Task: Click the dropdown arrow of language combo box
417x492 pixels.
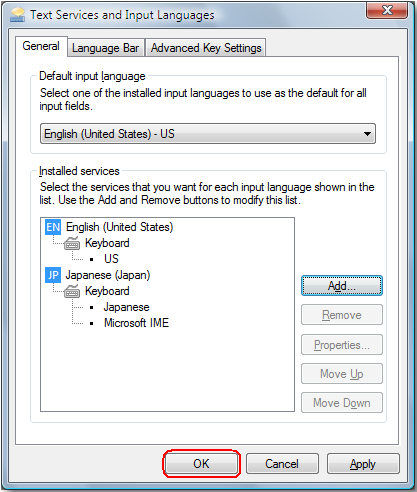Action: (367, 134)
